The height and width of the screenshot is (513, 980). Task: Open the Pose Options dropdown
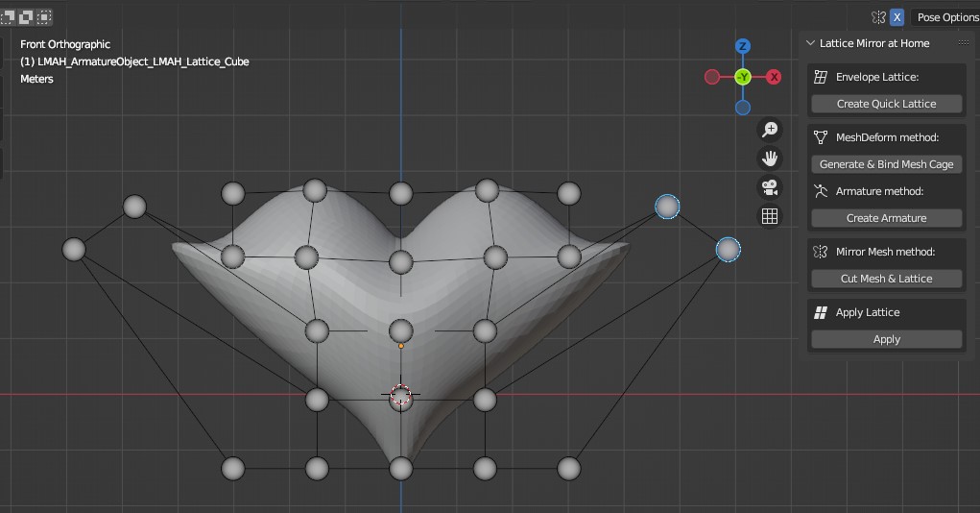click(945, 17)
